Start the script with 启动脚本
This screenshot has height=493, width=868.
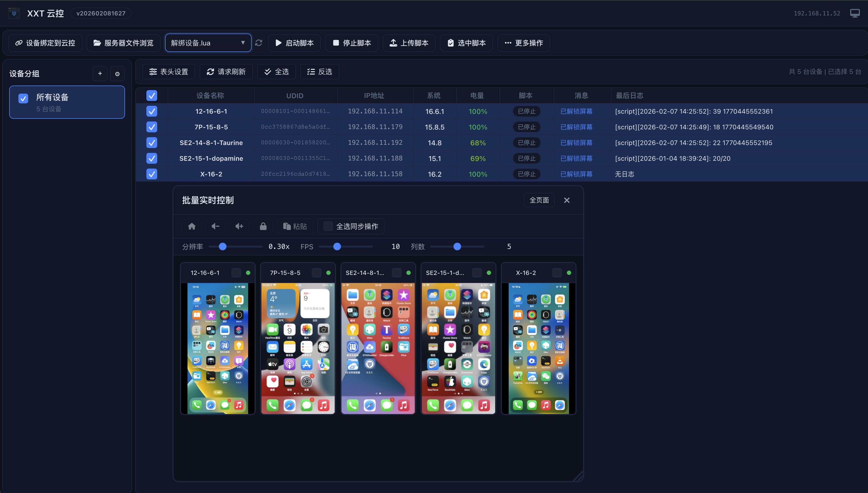[294, 43]
